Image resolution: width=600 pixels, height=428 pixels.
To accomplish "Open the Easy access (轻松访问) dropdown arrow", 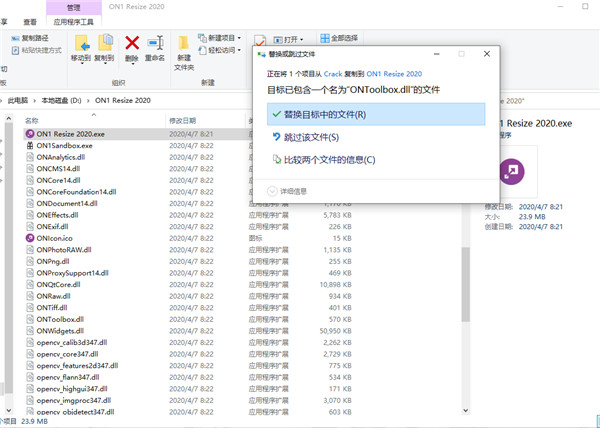I will click(239, 50).
